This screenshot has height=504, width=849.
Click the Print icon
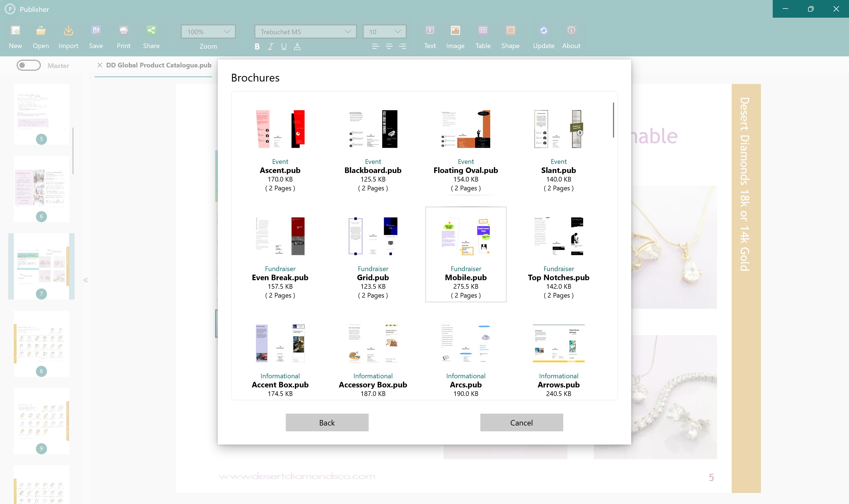tap(124, 36)
